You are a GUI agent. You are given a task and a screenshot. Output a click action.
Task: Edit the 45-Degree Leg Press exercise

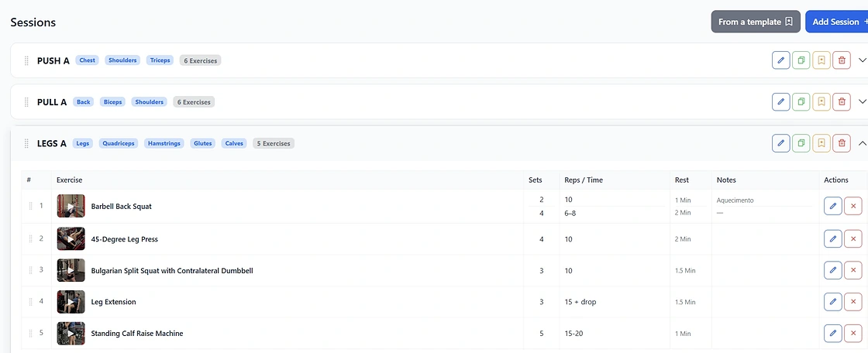[832, 239]
